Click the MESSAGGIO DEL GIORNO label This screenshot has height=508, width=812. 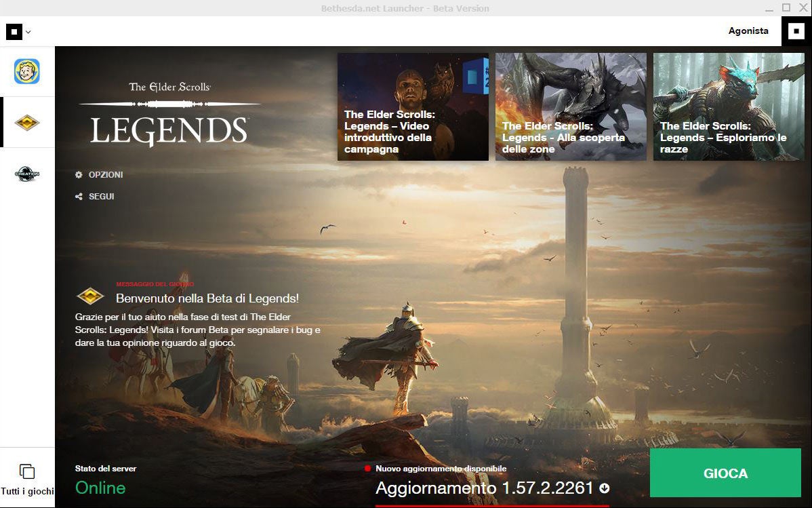pyautogui.click(x=155, y=284)
